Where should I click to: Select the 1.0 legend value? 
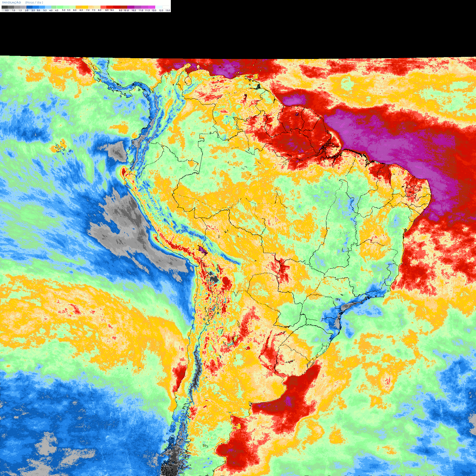tap(13, 10)
